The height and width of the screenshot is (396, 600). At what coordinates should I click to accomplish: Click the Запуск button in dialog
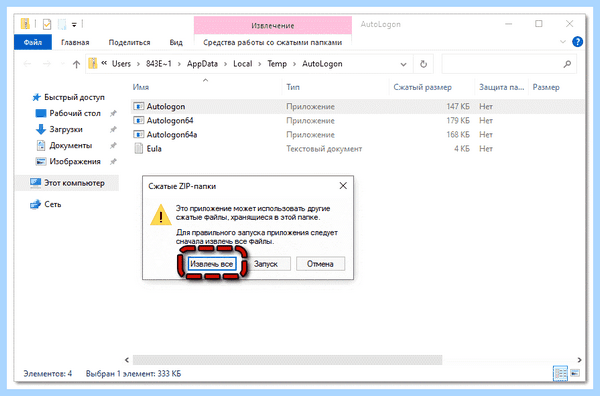click(266, 264)
